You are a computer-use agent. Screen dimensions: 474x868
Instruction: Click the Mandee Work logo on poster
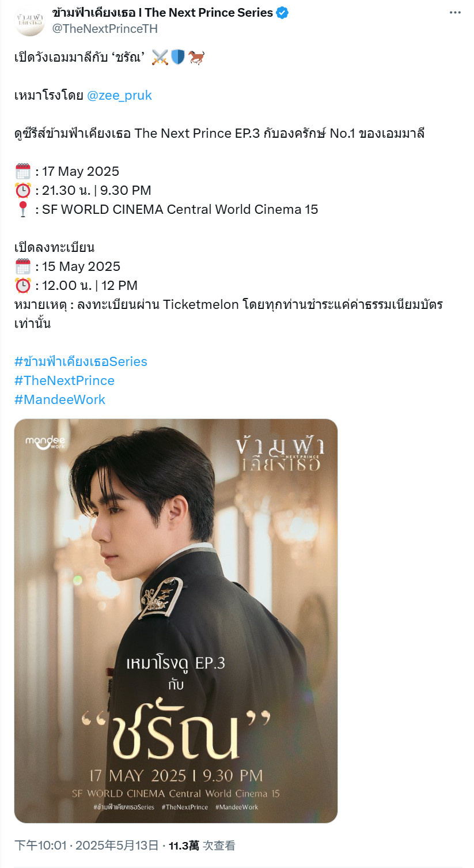click(45, 442)
